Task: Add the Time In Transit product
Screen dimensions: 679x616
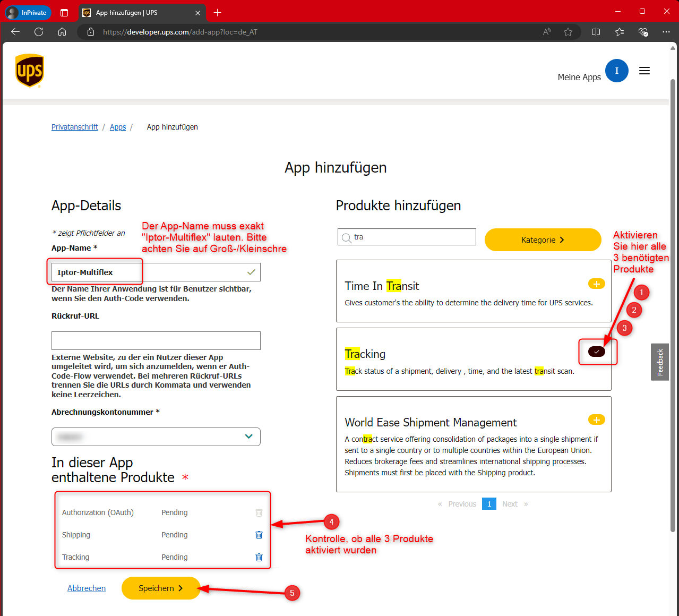Action: [x=596, y=284]
